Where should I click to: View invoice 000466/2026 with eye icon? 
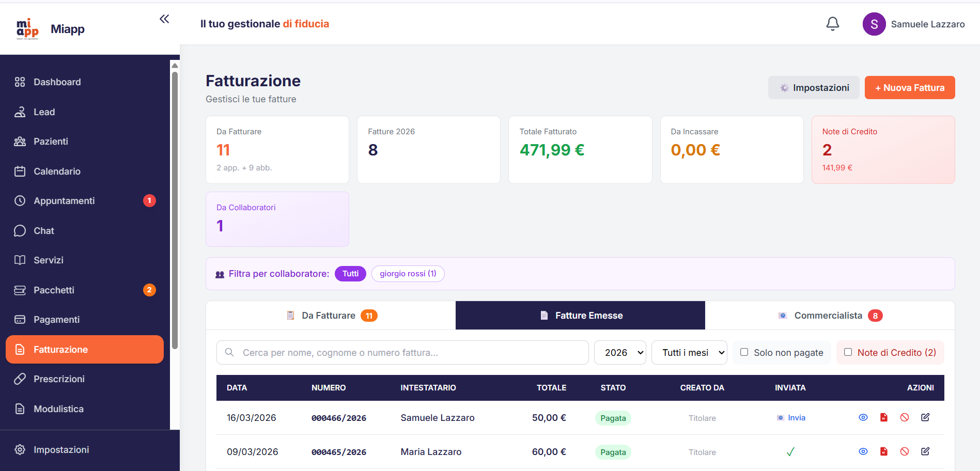coord(863,417)
